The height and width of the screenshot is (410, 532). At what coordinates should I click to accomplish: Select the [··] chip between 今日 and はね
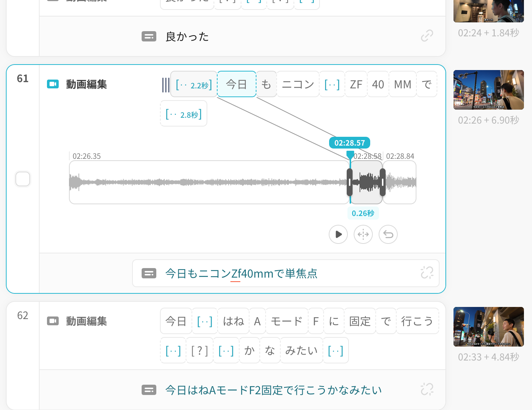pos(205,321)
